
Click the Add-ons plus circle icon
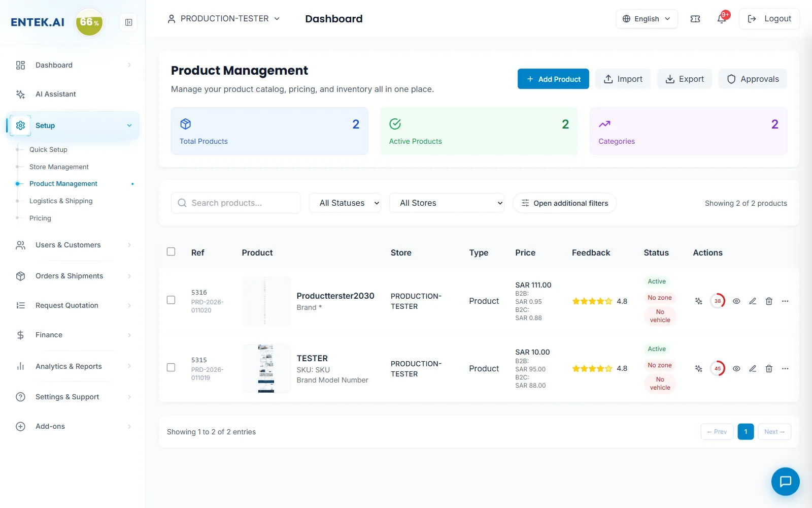pos(20,427)
